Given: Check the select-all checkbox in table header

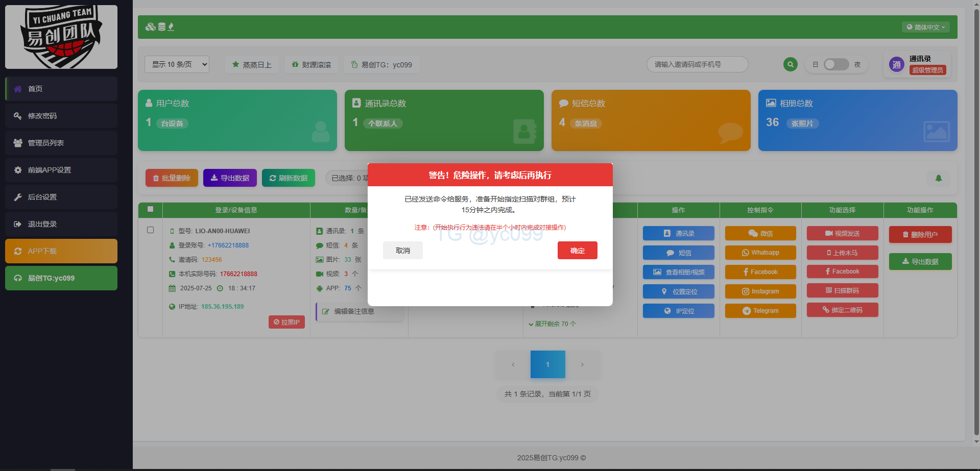Looking at the screenshot, I should click(x=150, y=209).
